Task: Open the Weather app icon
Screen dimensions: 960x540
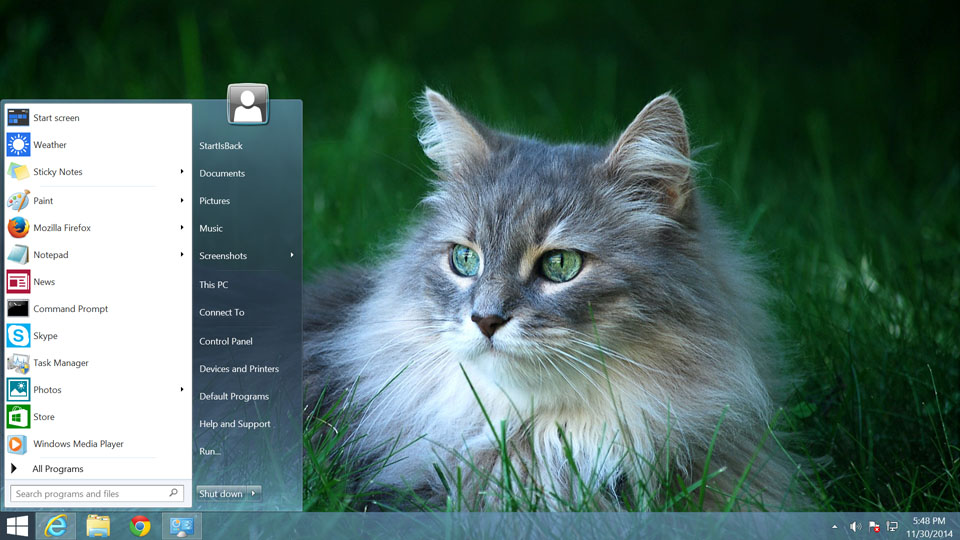Action: pyautogui.click(x=18, y=145)
